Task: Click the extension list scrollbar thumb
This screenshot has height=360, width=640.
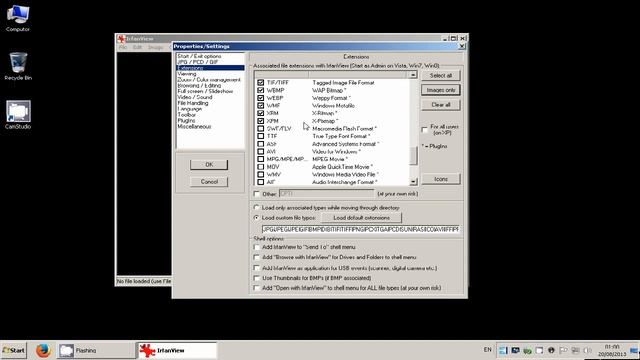Action: pos(413,156)
